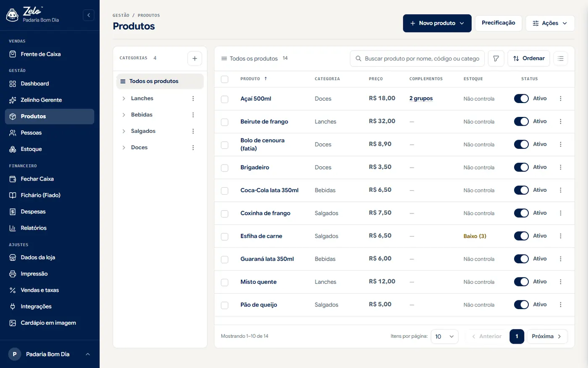Toggle Ativo switch for Bolo de cenoura
The height and width of the screenshot is (368, 588).
tap(521, 144)
